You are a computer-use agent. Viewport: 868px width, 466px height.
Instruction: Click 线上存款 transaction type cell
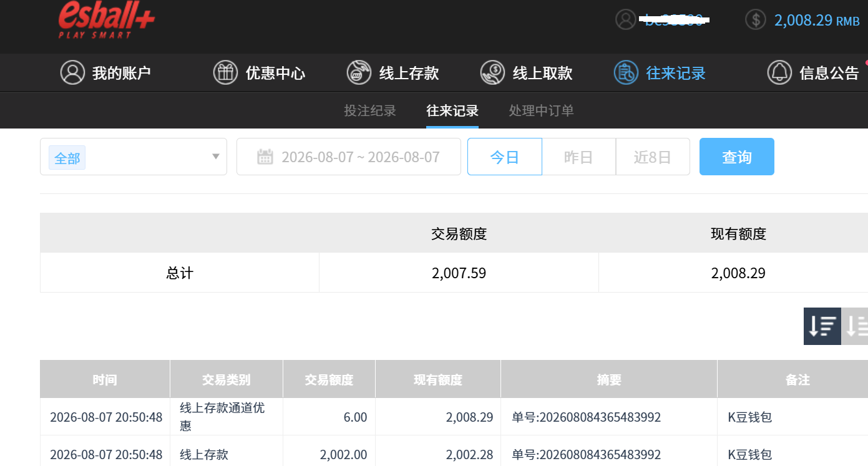pos(204,455)
